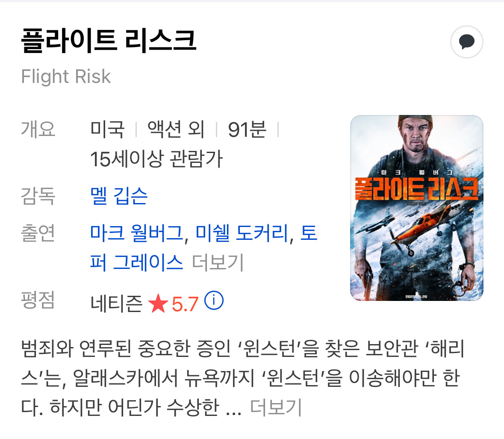504x439 pixels.
Task: Expand synopsis text with 더보기
Action: (x=276, y=407)
